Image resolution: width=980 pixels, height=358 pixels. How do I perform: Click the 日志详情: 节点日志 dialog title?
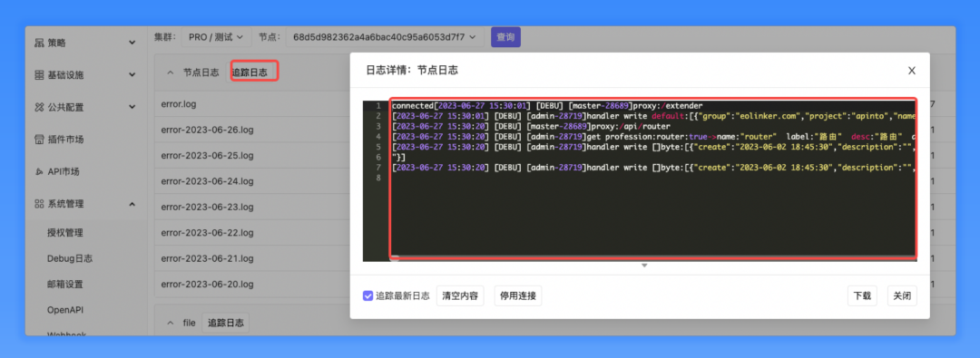pos(412,71)
